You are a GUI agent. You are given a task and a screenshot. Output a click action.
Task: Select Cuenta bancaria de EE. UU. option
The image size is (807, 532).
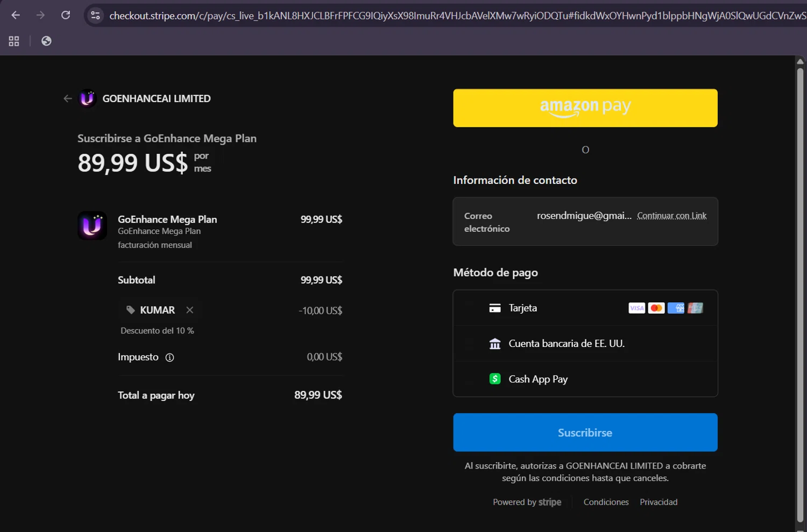pos(585,344)
